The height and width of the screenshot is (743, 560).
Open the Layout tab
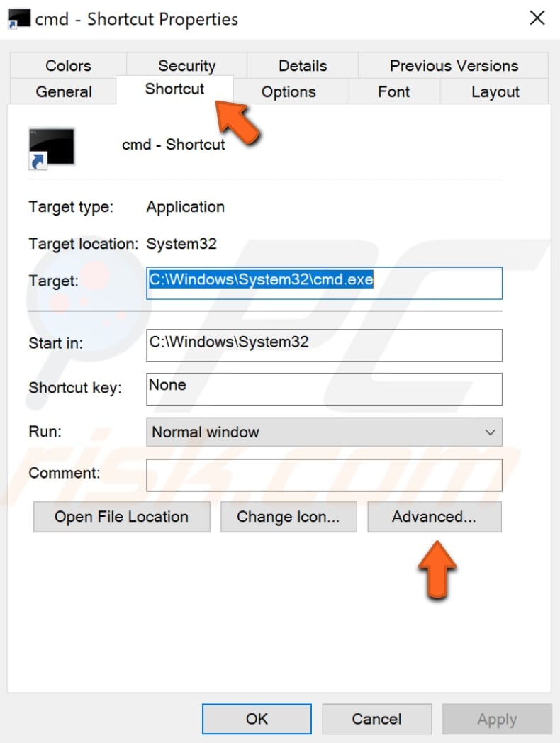pos(495,91)
